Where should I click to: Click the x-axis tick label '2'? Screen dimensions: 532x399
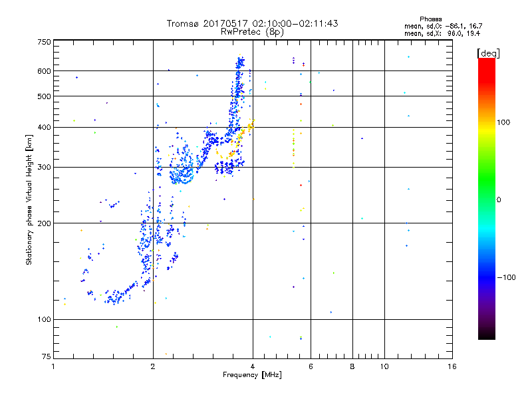coord(153,366)
